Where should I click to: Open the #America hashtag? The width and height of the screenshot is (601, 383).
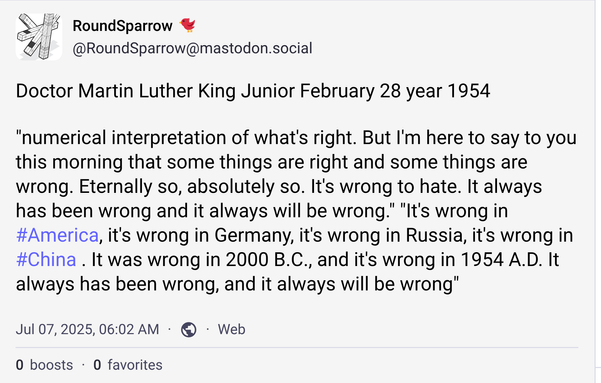57,235
